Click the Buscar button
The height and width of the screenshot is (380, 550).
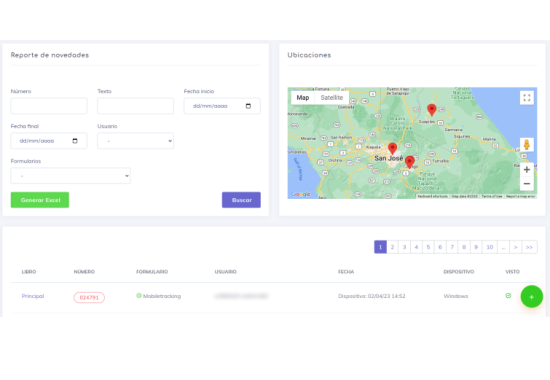(241, 200)
